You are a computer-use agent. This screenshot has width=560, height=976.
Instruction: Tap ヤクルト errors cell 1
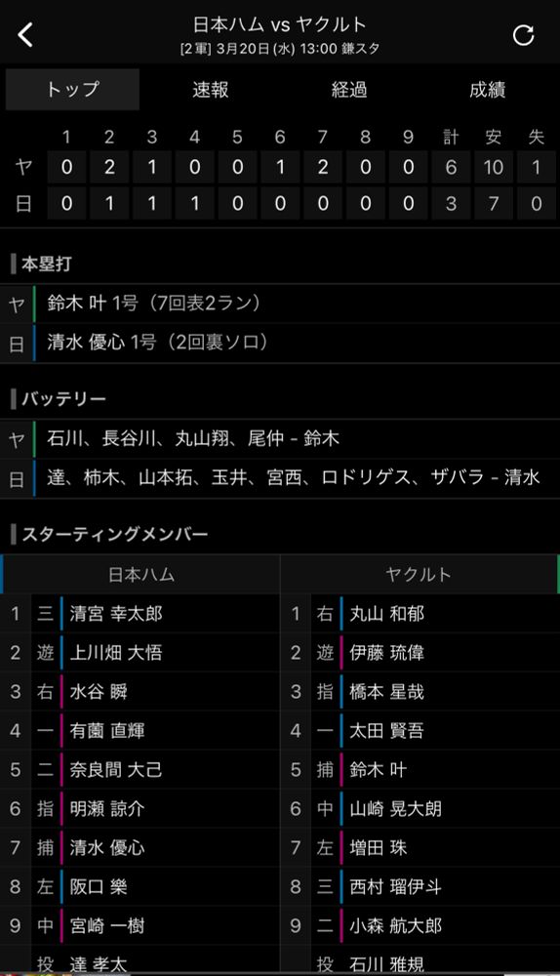click(537, 167)
